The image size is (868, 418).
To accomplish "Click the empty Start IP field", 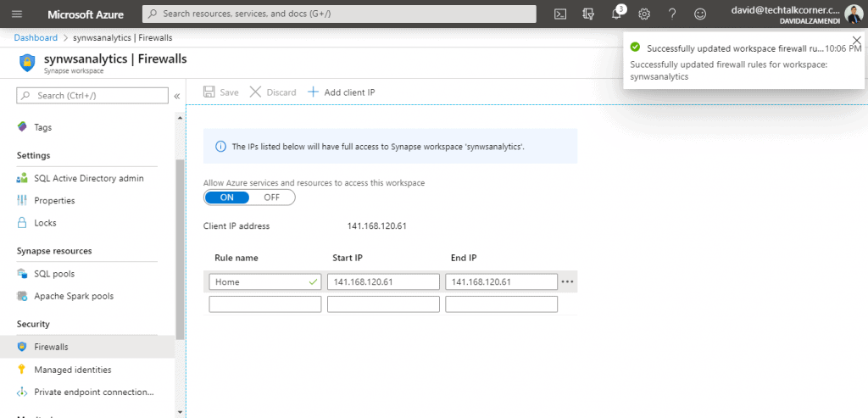I will [x=383, y=304].
